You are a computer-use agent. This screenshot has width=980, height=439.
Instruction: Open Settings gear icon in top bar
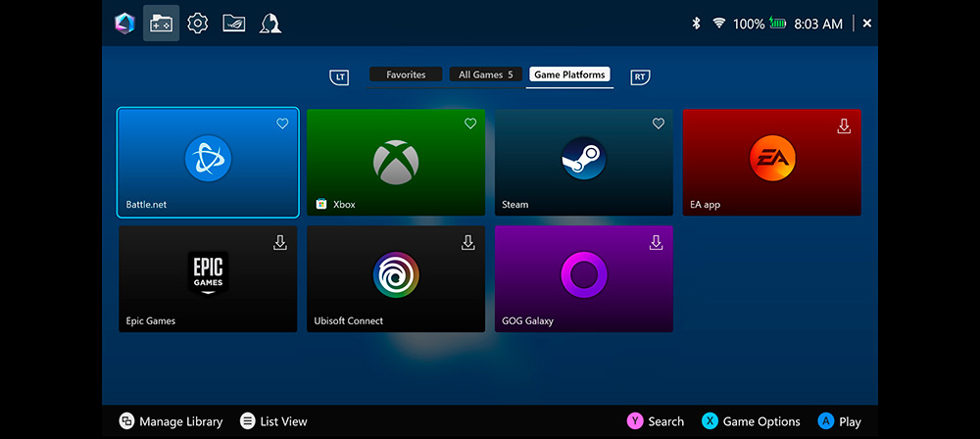pyautogui.click(x=198, y=24)
